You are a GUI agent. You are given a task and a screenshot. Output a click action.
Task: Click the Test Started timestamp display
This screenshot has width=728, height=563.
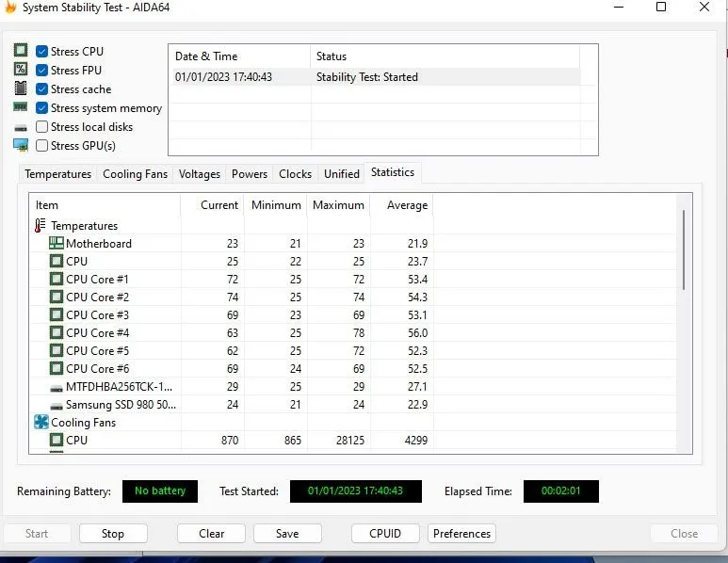356,491
